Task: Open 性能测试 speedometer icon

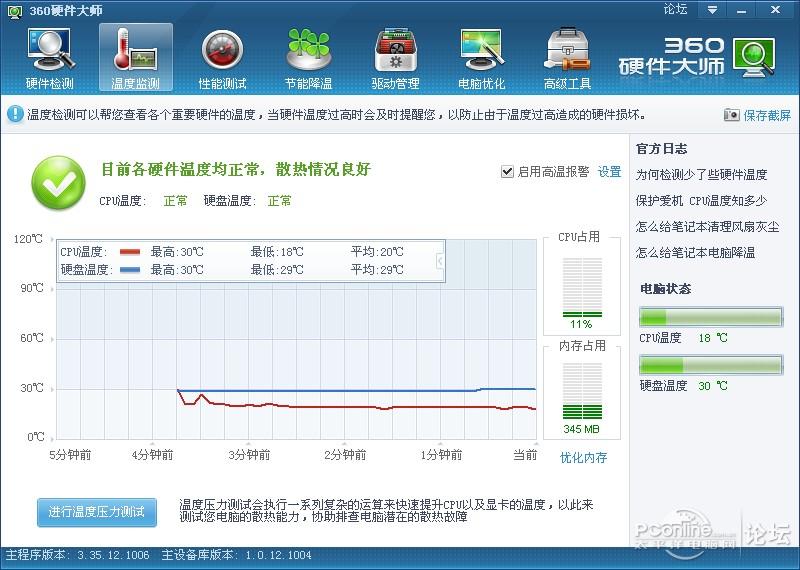Action: tap(222, 50)
